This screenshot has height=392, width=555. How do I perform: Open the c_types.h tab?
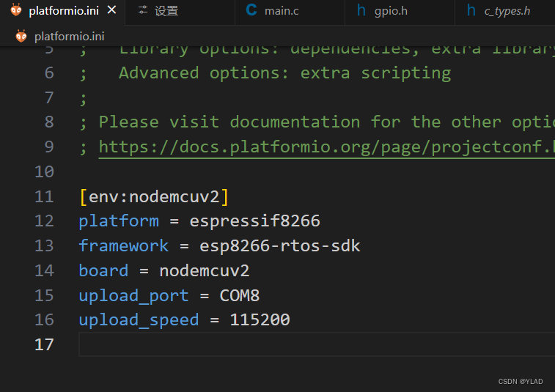tap(505, 11)
